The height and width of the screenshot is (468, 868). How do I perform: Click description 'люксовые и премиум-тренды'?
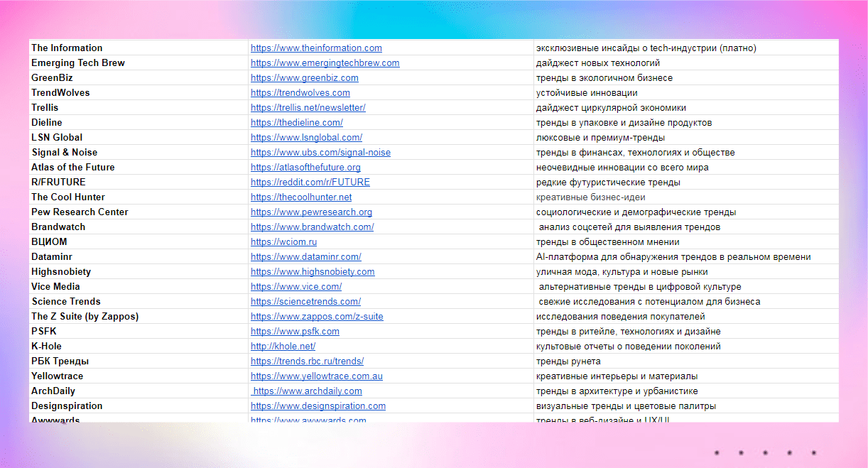[x=600, y=138]
